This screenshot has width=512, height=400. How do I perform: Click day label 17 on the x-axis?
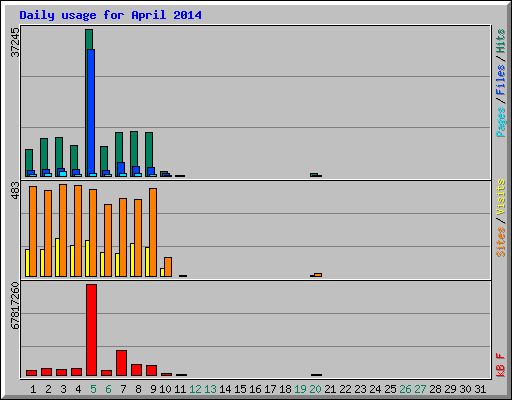(270, 389)
